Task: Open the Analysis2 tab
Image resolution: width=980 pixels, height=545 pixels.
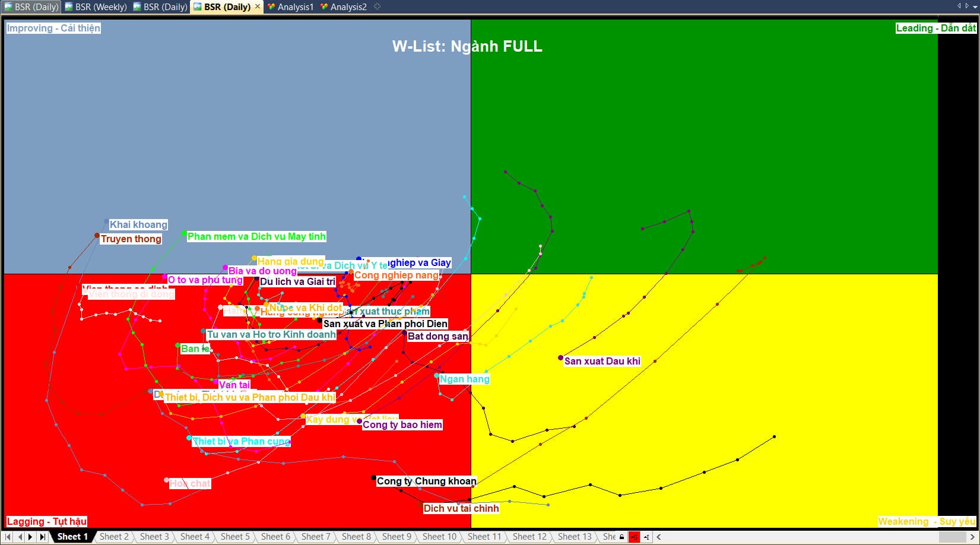Action: coord(343,7)
